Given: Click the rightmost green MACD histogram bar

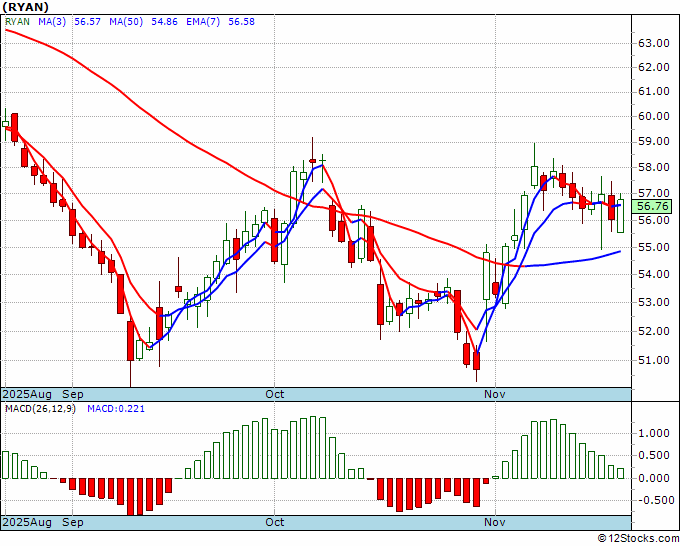Looking at the screenshot, I should click(621, 473).
